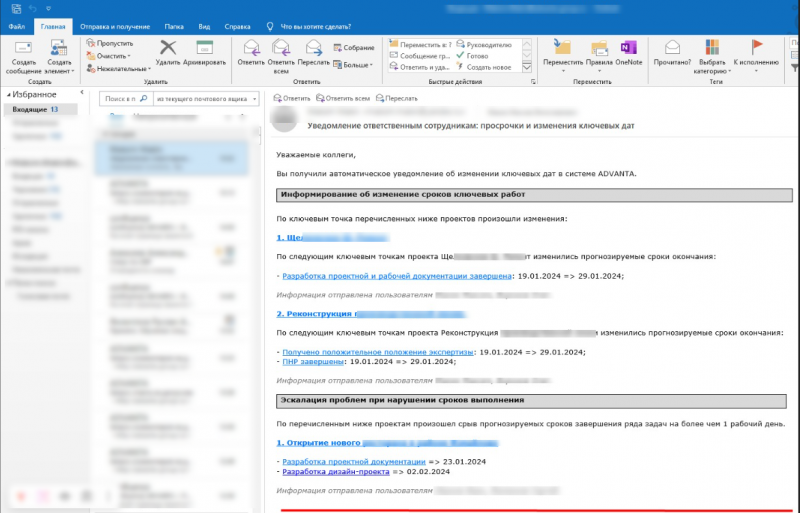
Task: Collapse the Избранное favorites section
Action: click(x=8, y=94)
